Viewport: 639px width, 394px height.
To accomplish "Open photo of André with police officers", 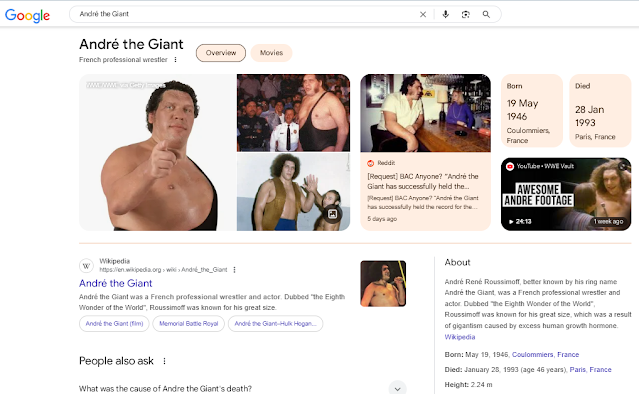I will [293, 113].
